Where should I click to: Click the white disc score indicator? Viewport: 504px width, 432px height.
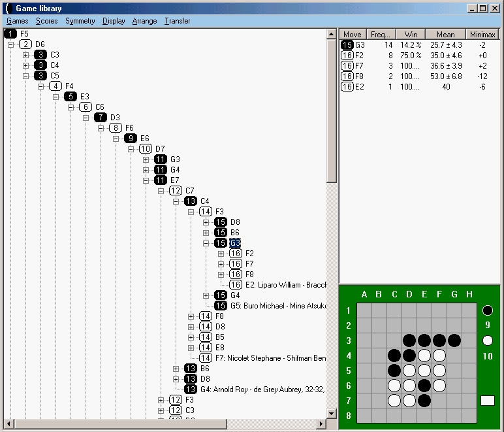click(x=487, y=341)
